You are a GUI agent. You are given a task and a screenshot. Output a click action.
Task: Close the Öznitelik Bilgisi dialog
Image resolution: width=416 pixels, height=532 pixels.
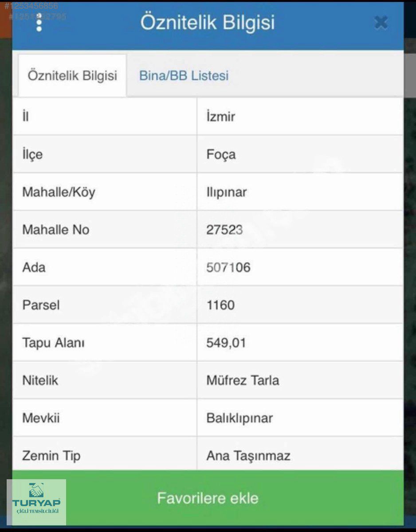[381, 23]
